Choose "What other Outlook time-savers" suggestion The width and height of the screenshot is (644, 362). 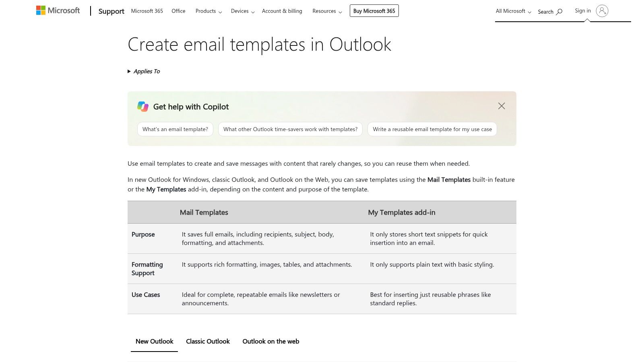290,129
